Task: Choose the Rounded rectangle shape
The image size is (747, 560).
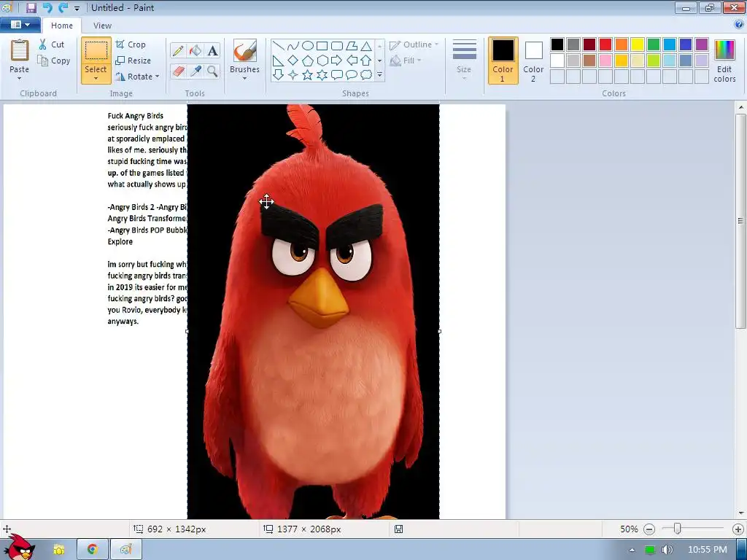Action: (x=337, y=46)
